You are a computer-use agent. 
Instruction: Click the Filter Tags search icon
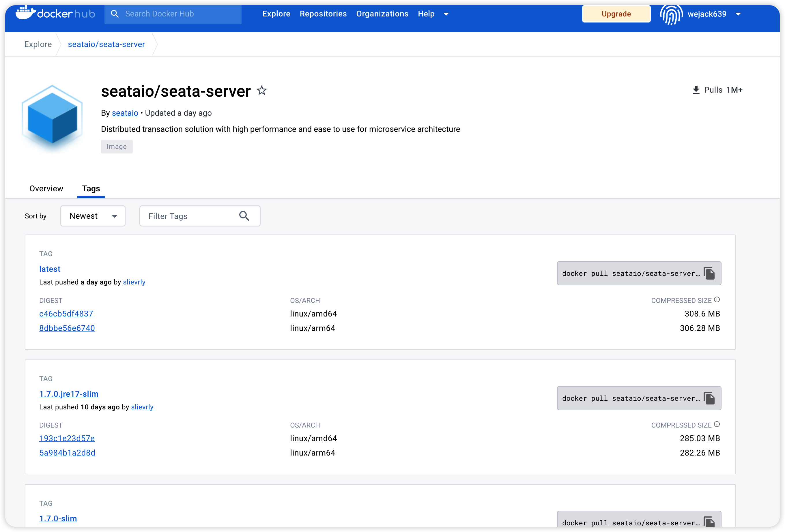tap(244, 216)
